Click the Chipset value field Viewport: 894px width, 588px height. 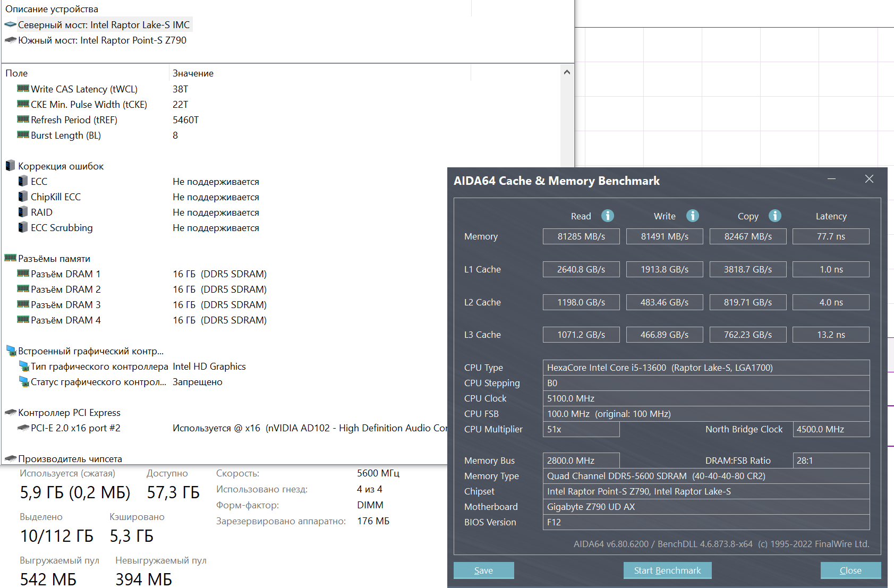pyautogui.click(x=706, y=491)
